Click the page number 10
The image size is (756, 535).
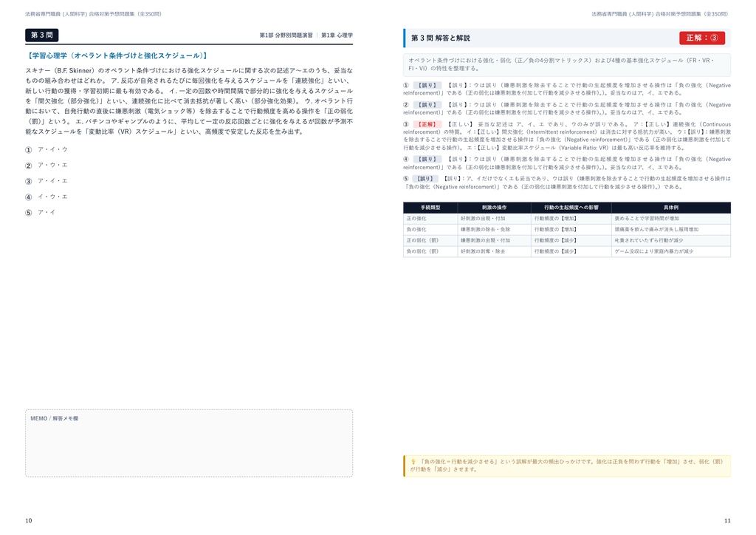pyautogui.click(x=29, y=520)
